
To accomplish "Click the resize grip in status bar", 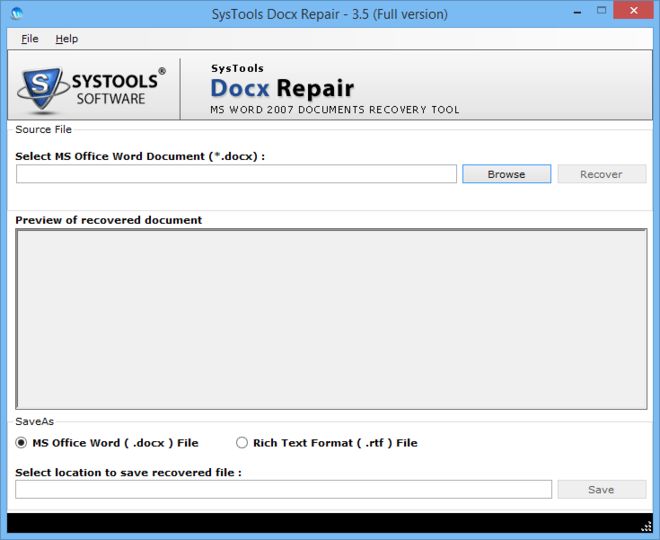I will point(646,527).
